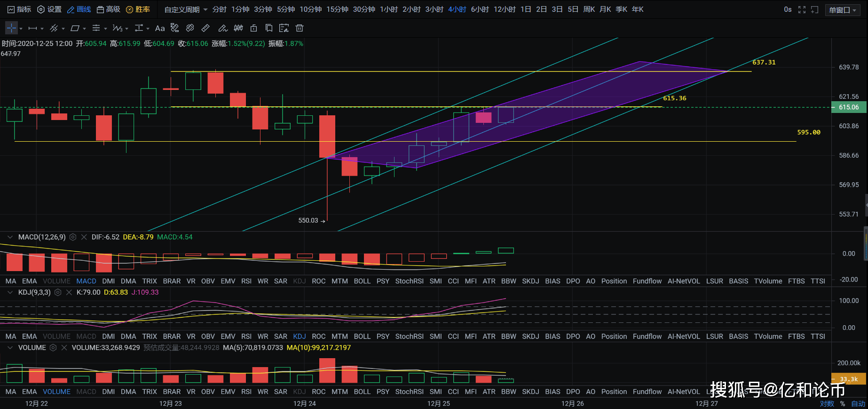Image resolution: width=868 pixels, height=409 pixels.
Task: Click the drawing style paintbrush icon
Action: click(174, 28)
